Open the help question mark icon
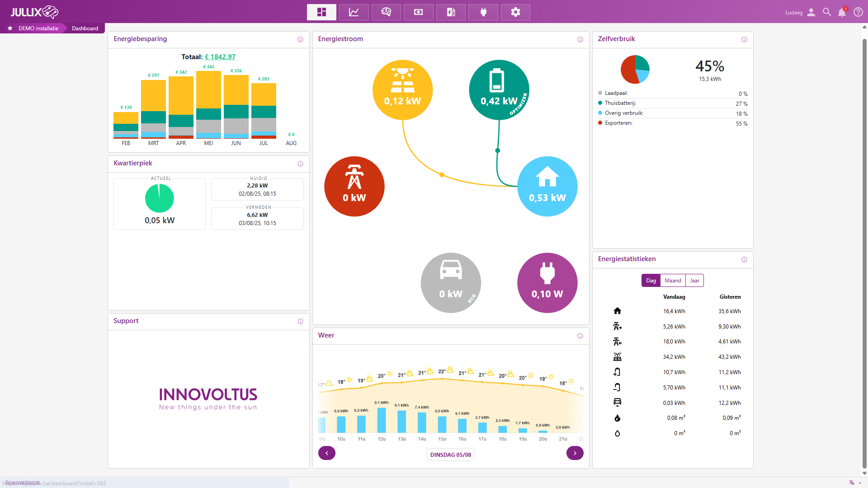The height and width of the screenshot is (488, 868). pyautogui.click(x=858, y=12)
